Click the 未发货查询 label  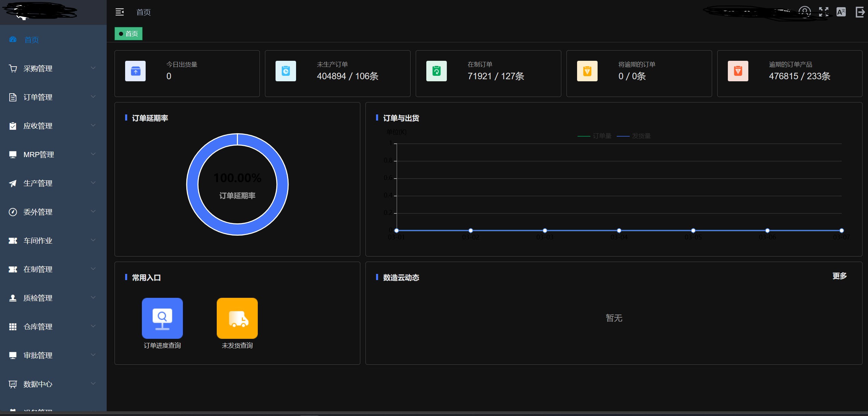click(x=237, y=346)
